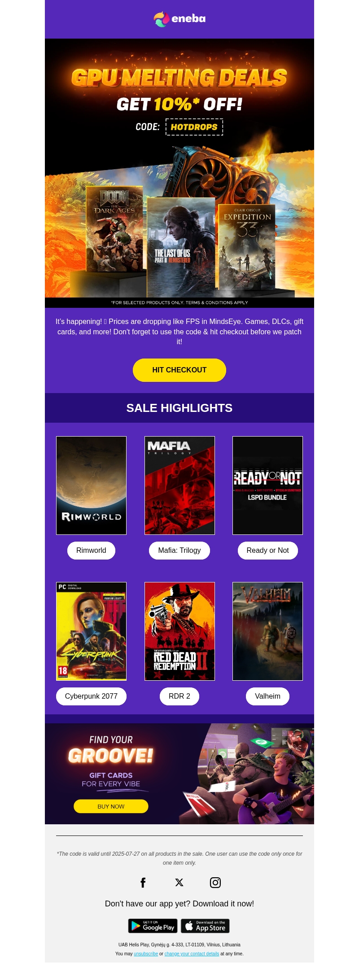Click change your contact details link

point(192,954)
